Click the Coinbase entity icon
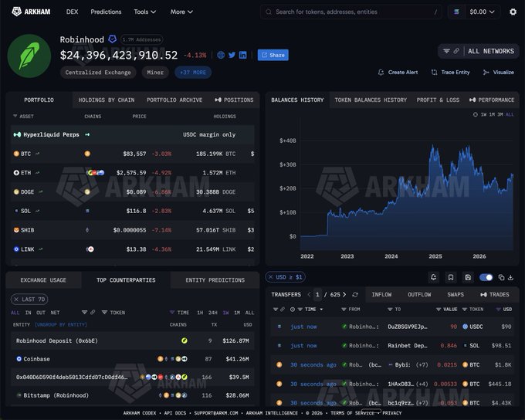This screenshot has width=525, height=420. [19, 359]
